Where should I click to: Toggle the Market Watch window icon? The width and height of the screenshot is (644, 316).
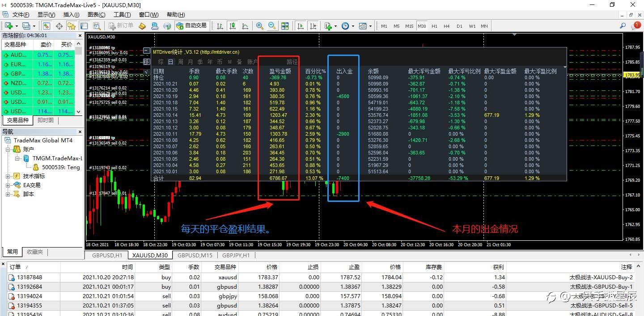[x=46, y=26]
